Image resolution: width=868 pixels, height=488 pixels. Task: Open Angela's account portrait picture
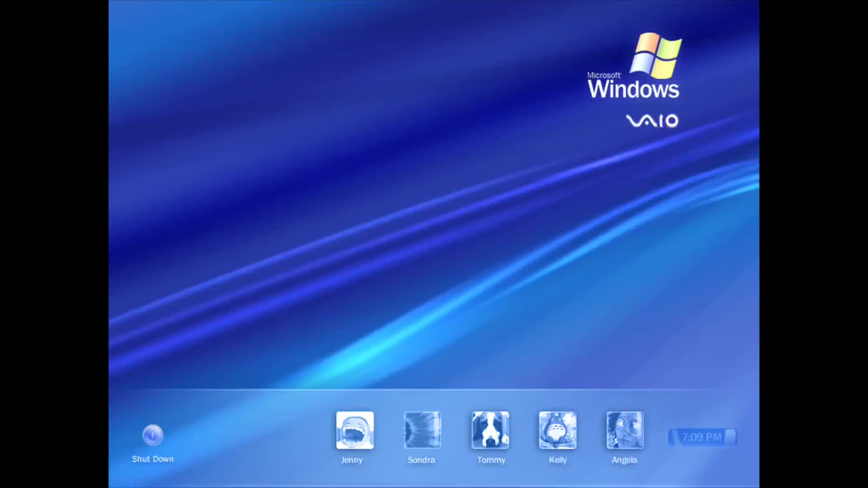[x=625, y=430]
